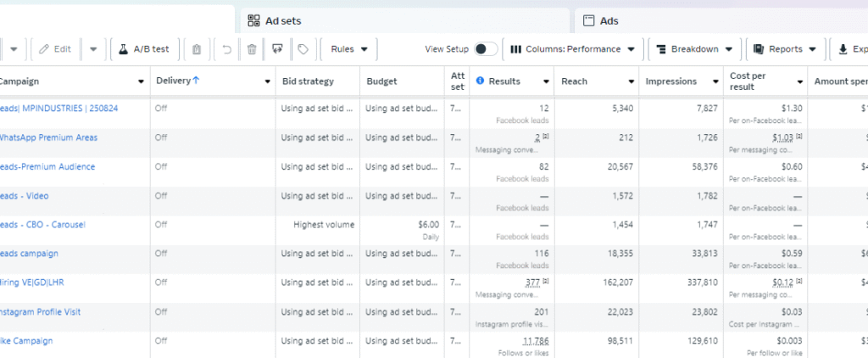Click the trash delete icon
The height and width of the screenshot is (358, 868).
click(252, 49)
